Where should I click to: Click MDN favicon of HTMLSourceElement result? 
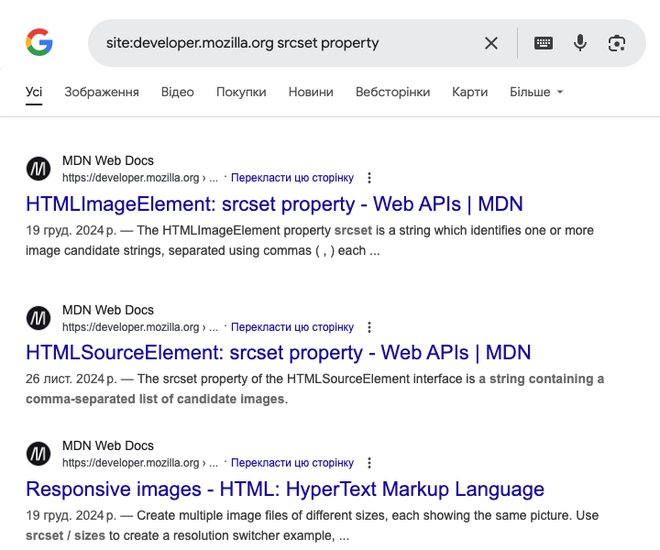pos(38,318)
